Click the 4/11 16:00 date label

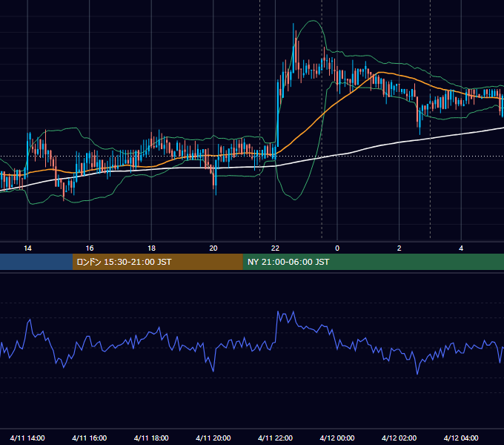pyautogui.click(x=90, y=438)
